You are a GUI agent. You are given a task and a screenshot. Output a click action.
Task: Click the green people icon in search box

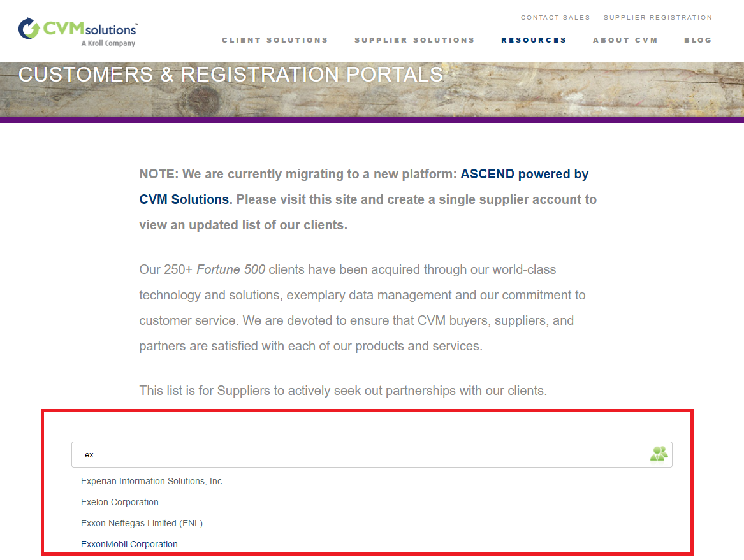tap(659, 454)
